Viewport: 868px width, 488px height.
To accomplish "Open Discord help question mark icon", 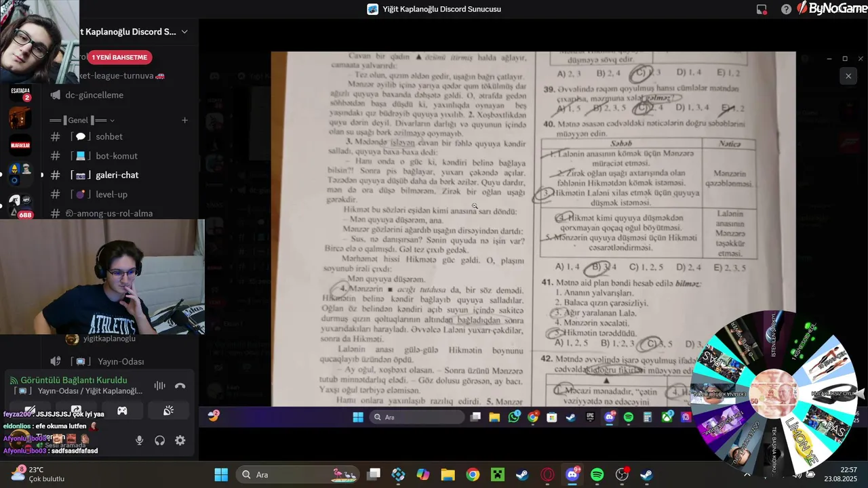I will point(786,9).
